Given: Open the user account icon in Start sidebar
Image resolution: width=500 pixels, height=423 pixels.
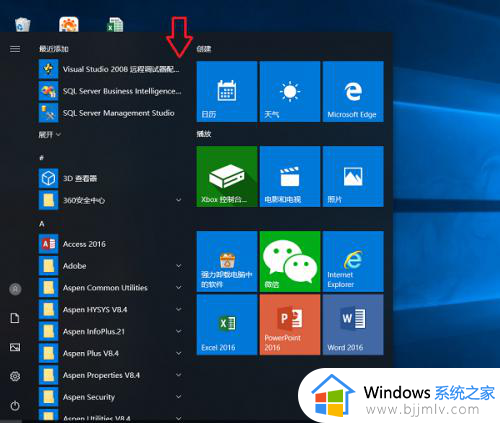Looking at the screenshot, I should click(x=15, y=289).
